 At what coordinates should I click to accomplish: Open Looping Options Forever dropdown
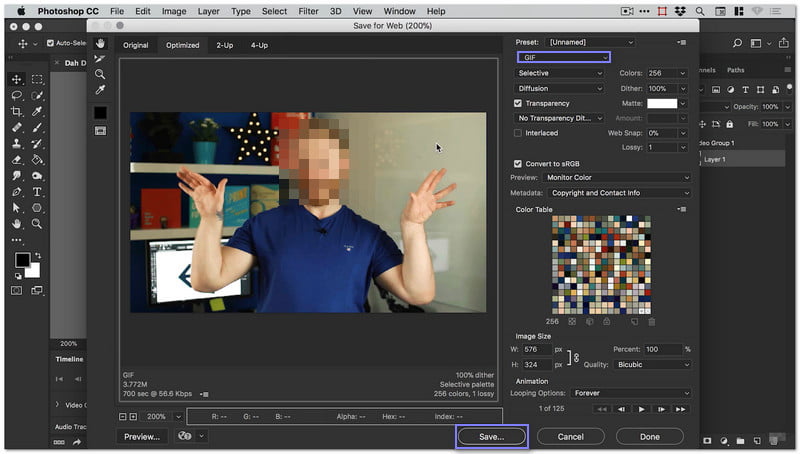[631, 393]
